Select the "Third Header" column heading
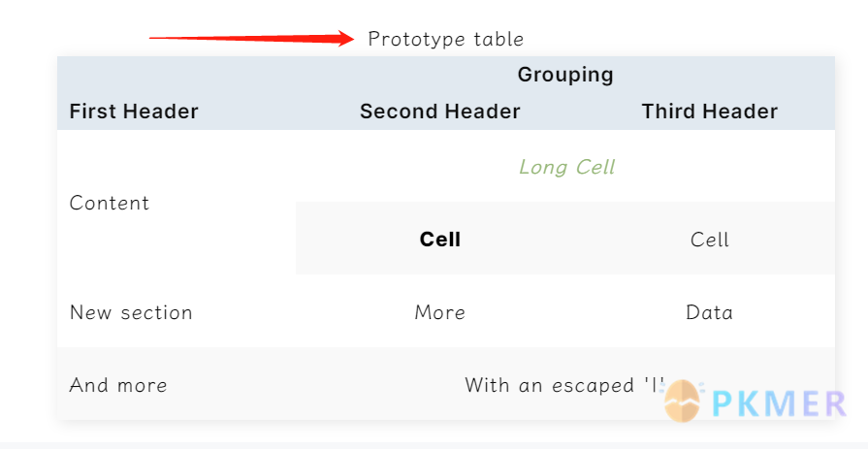This screenshot has height=449, width=868. pos(710,112)
